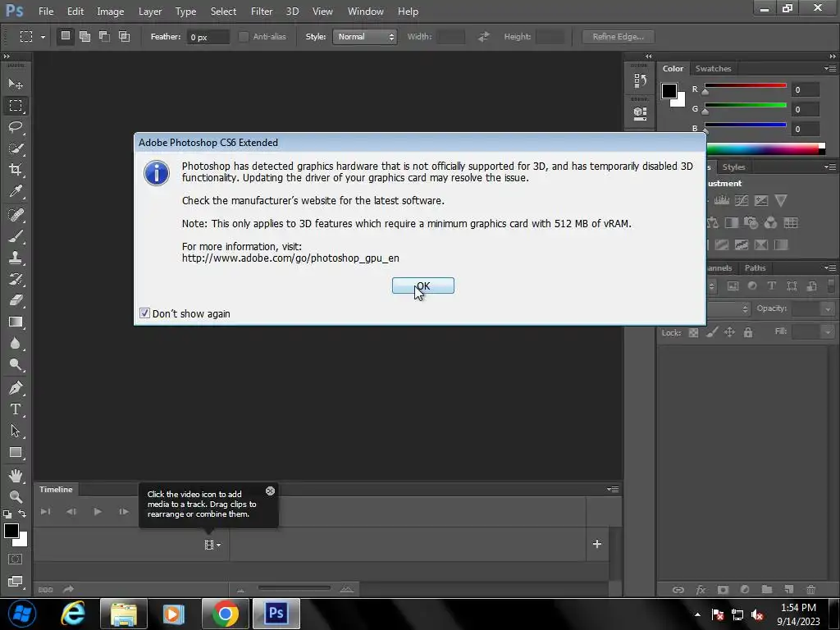Image resolution: width=840 pixels, height=630 pixels.
Task: Open the video track filmstrip dropdown
Action: (212, 545)
